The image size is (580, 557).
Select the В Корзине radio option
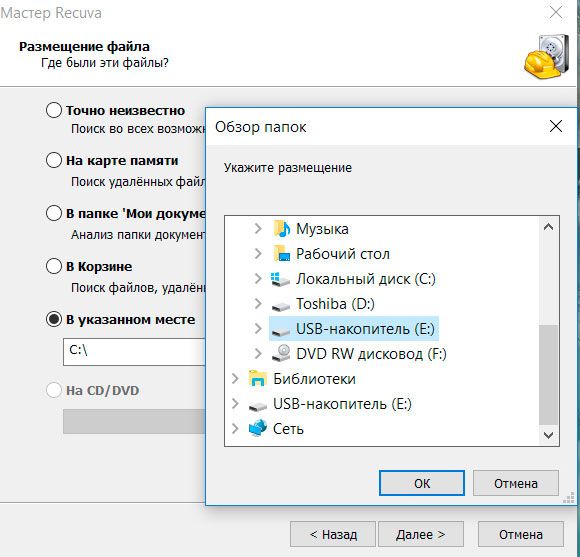[54, 266]
